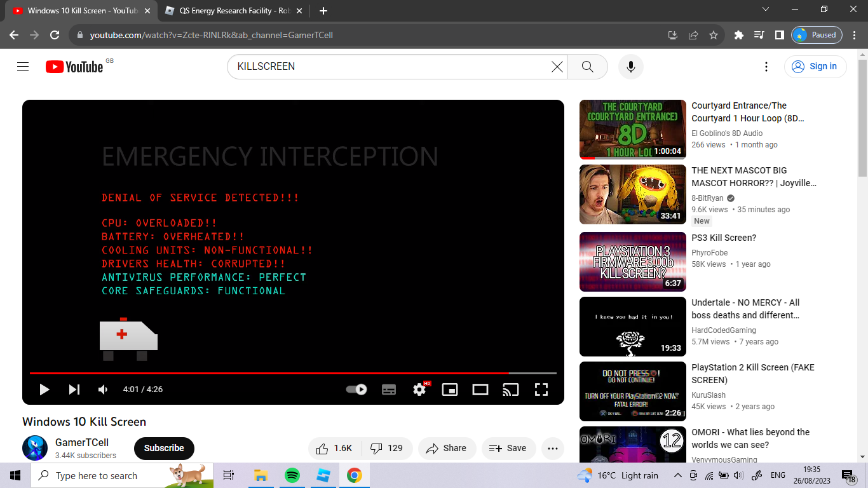The width and height of the screenshot is (868, 488).
Task: Click the taskbar search box
Action: point(122,475)
